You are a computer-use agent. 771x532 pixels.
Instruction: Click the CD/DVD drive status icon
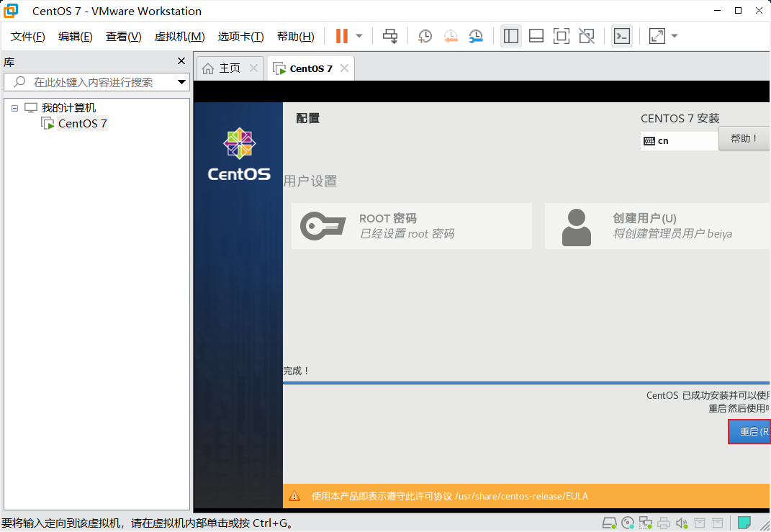(628, 523)
